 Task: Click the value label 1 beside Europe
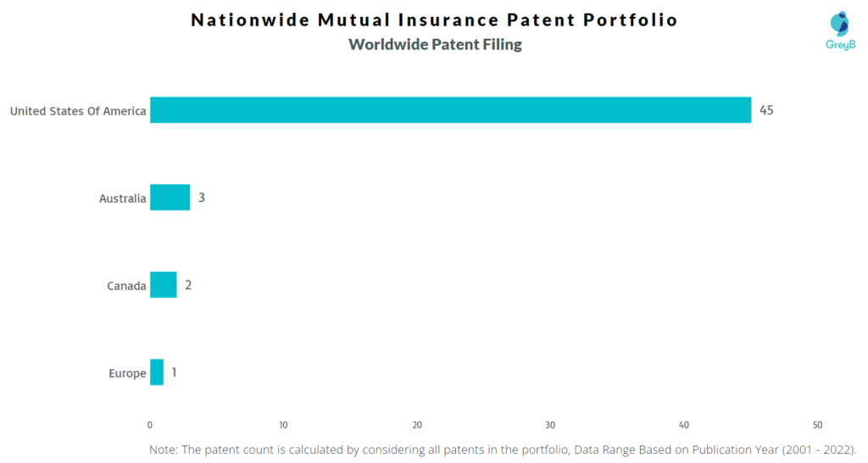(174, 372)
